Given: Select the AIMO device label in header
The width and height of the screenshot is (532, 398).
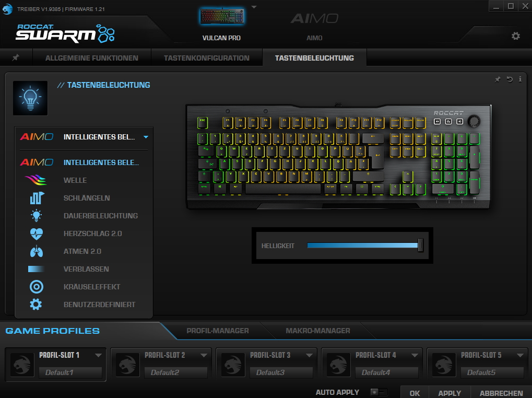Looking at the screenshot, I should (x=314, y=38).
